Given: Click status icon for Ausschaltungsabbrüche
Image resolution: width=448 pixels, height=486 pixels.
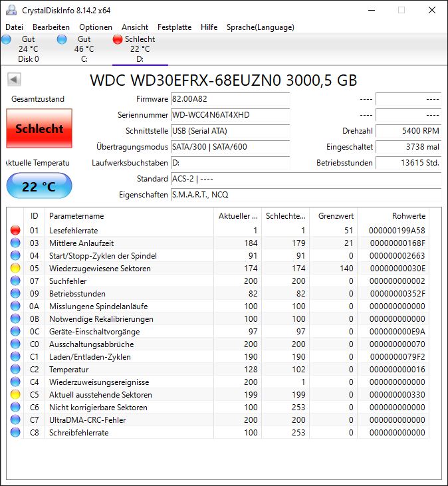Looking at the screenshot, I should pyautogui.click(x=15, y=344).
